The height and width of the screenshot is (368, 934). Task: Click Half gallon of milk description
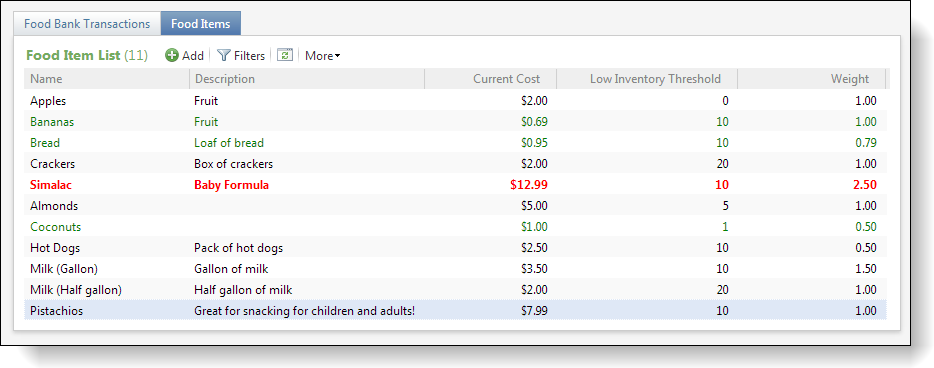(x=243, y=290)
